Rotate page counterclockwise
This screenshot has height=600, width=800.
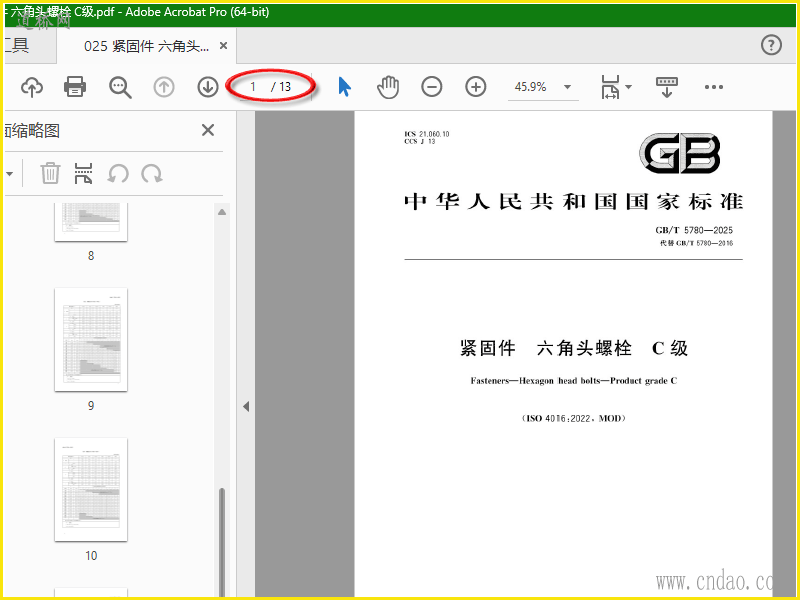point(118,174)
